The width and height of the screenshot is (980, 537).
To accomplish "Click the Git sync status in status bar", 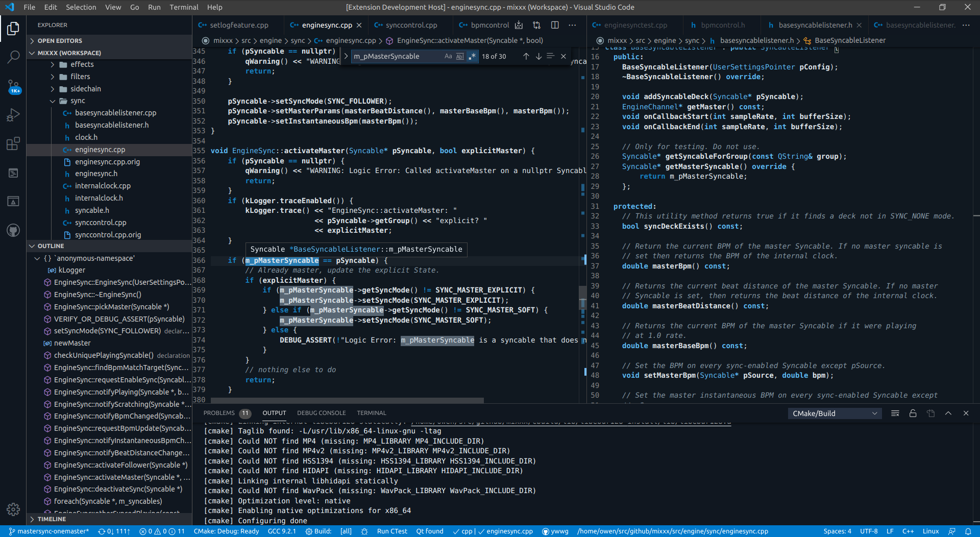I will (114, 531).
